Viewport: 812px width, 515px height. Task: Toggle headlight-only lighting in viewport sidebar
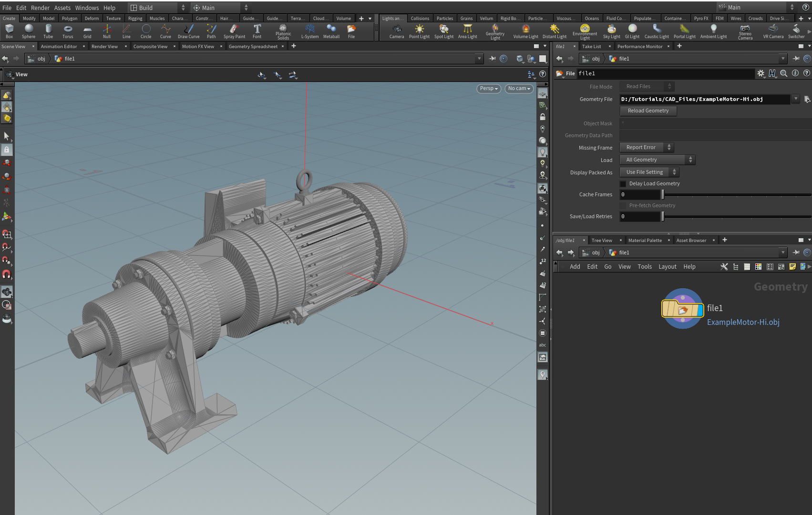(x=543, y=151)
